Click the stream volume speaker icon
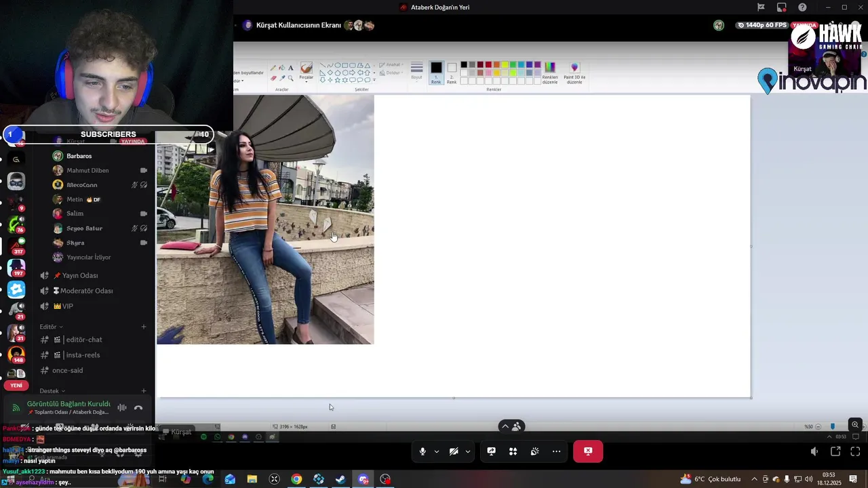The height and width of the screenshot is (488, 868). pyautogui.click(x=814, y=451)
